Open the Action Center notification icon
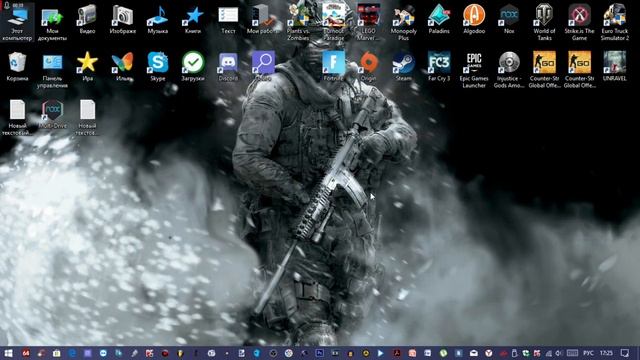The image size is (640, 360). click(625, 353)
